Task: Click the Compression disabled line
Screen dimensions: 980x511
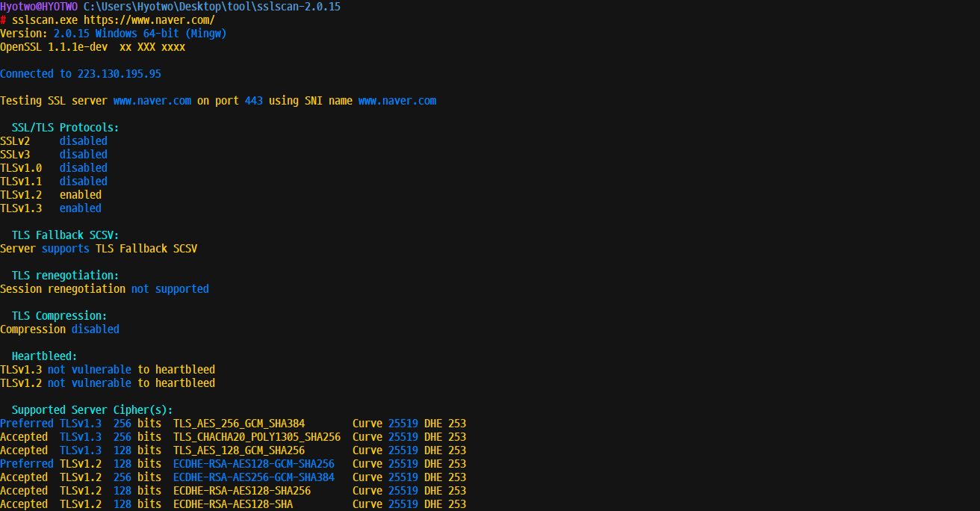Action: coord(60,329)
